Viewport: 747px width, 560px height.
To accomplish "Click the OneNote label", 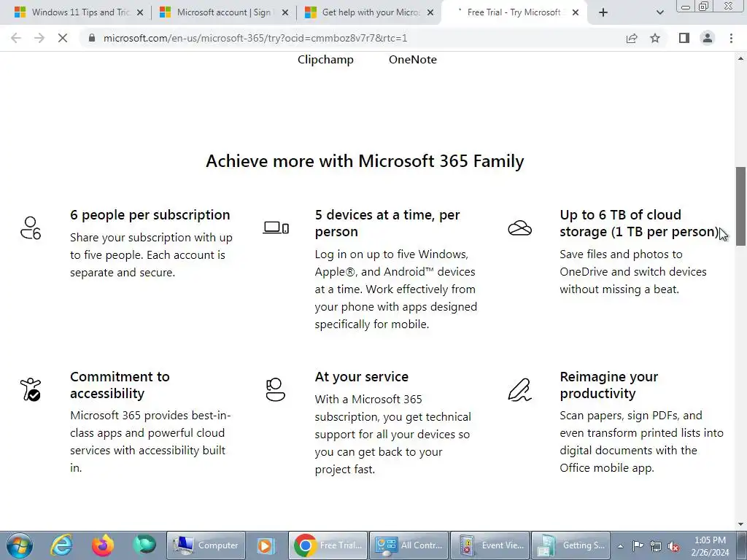I will (413, 60).
